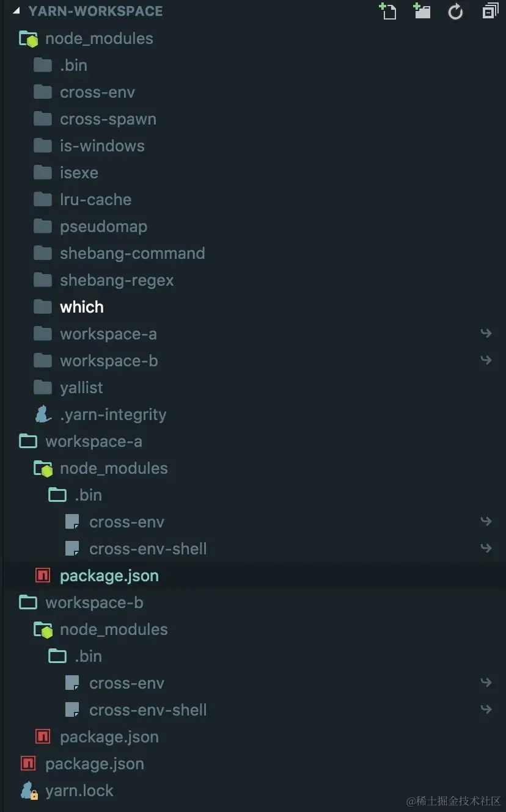
Task: Open the selected package.json in workspace-a
Action: point(109,576)
